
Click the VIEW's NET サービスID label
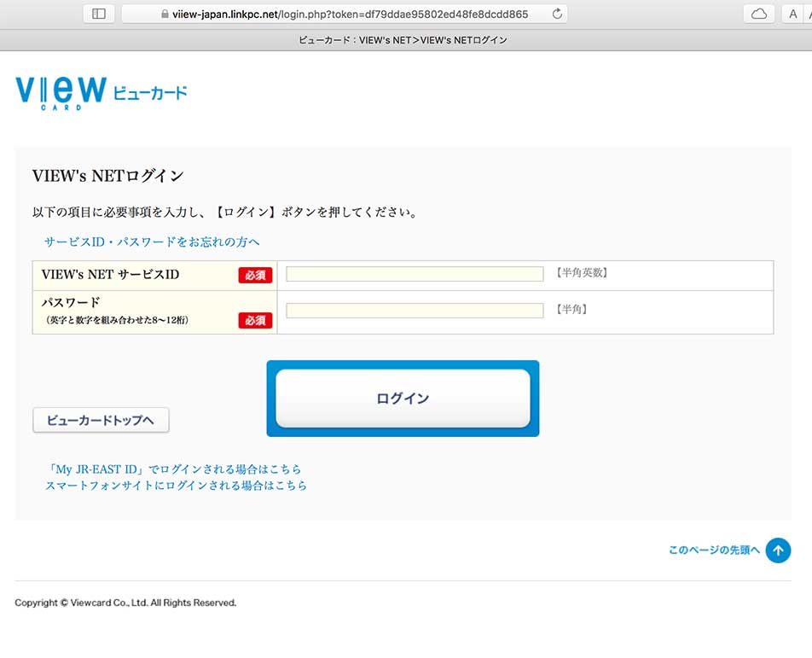[x=110, y=275]
